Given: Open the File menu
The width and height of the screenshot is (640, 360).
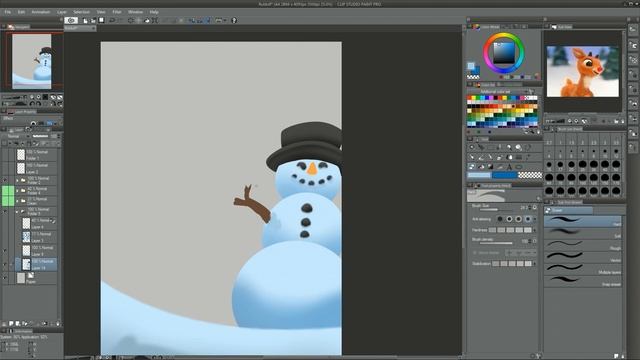Looking at the screenshot, I should [8, 12].
